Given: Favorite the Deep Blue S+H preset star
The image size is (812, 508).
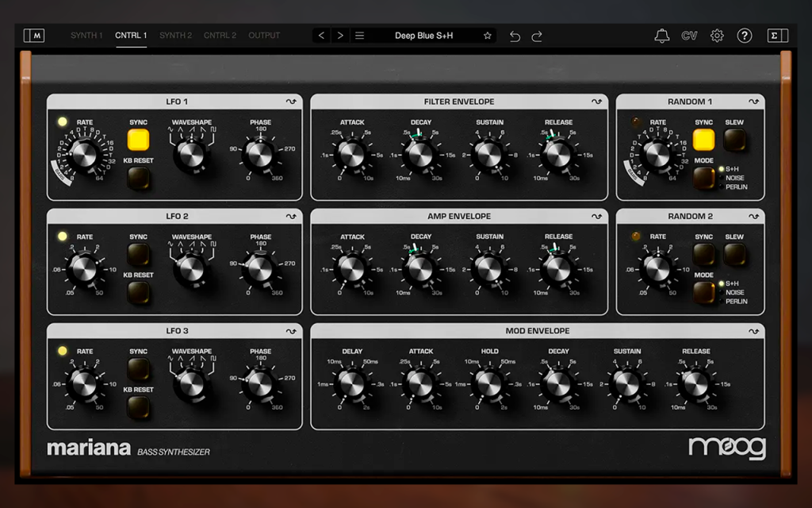Looking at the screenshot, I should (488, 36).
